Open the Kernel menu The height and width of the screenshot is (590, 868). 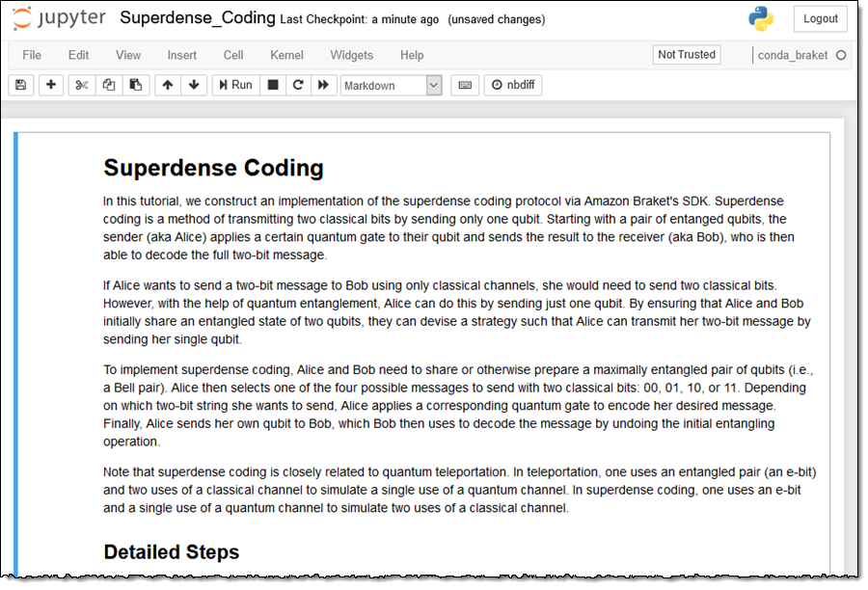click(x=286, y=55)
